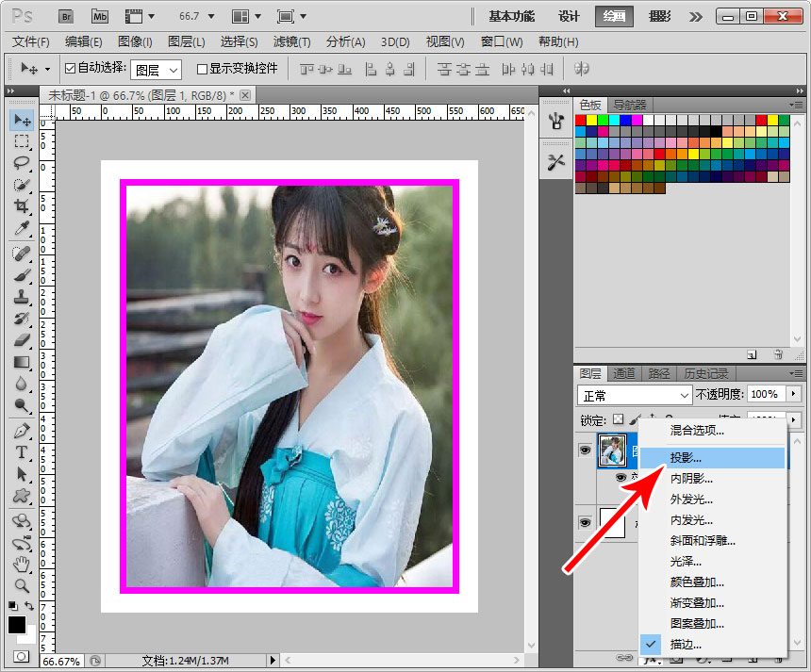Create new swatch from foreground color
The image size is (811, 672).
pyautogui.click(x=752, y=354)
